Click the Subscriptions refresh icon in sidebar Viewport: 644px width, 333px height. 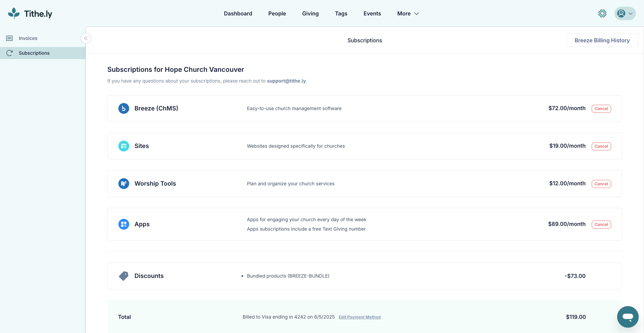point(9,53)
